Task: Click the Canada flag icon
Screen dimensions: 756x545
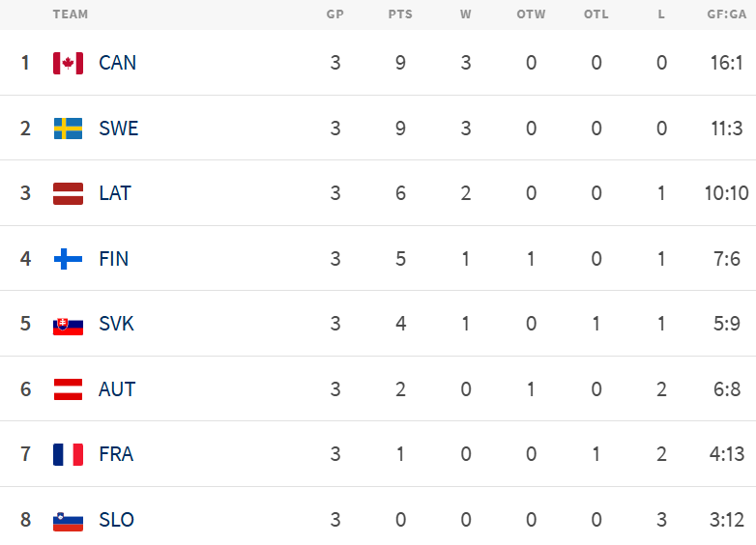Action: tap(68, 63)
